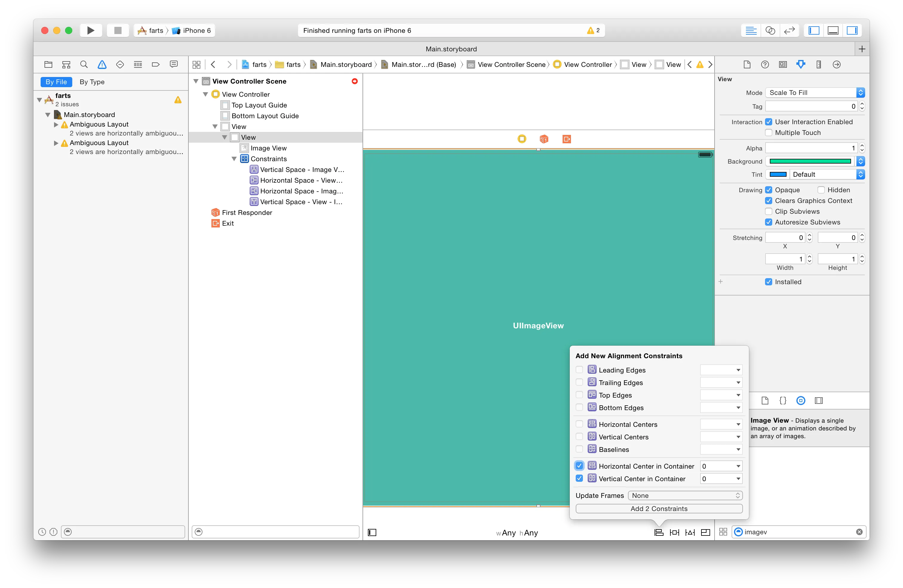Open the Find navigator

[x=84, y=64]
